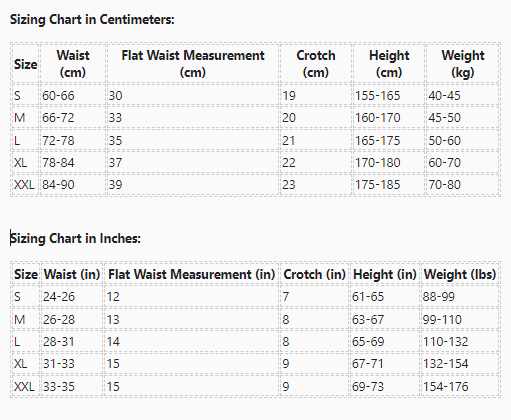Select the XXL size cell in centimeters table
The width and height of the screenshot is (511, 420).
(x=25, y=185)
